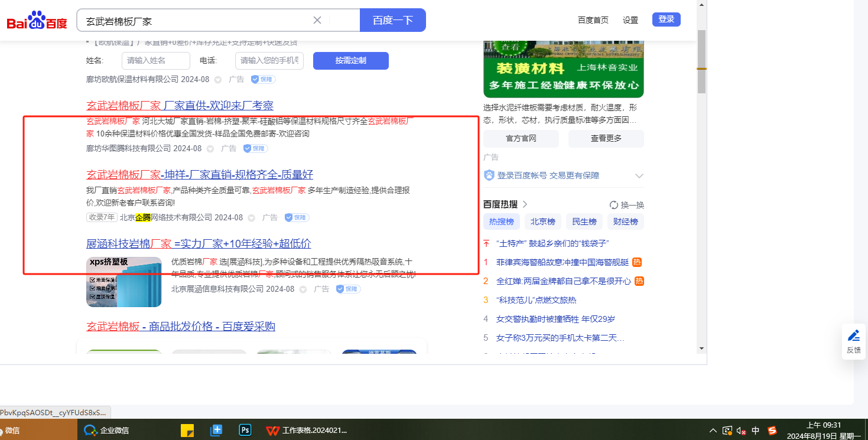
Task: Click the 装潢材料 上海林音实业 ad banner
Action: tap(564, 68)
